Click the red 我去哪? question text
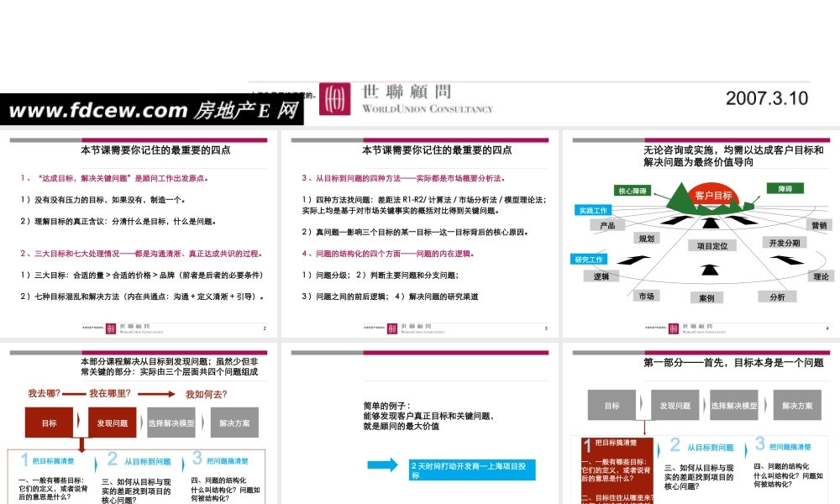Image resolution: width=840 pixels, height=504 pixels. click(44, 393)
